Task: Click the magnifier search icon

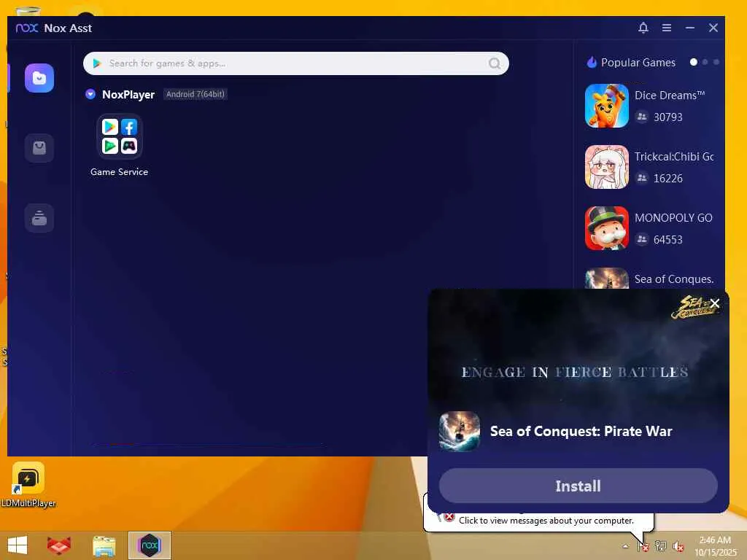Action: 495,63
